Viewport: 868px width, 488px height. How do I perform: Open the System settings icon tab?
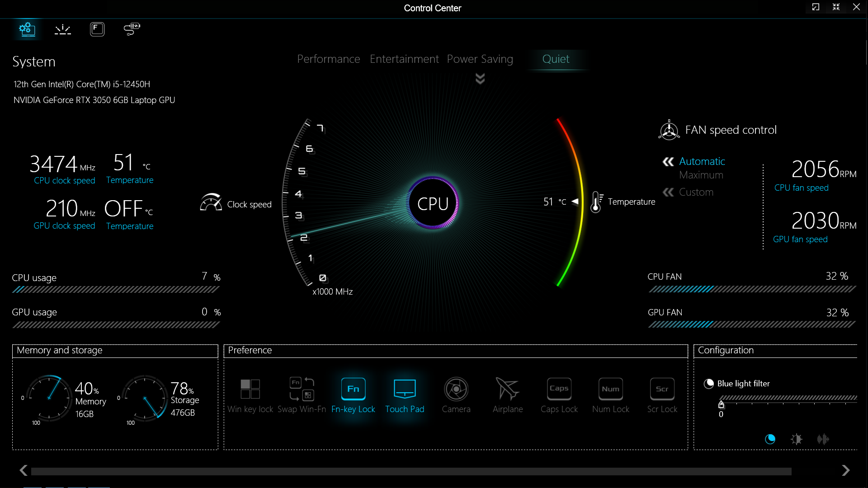(x=27, y=29)
